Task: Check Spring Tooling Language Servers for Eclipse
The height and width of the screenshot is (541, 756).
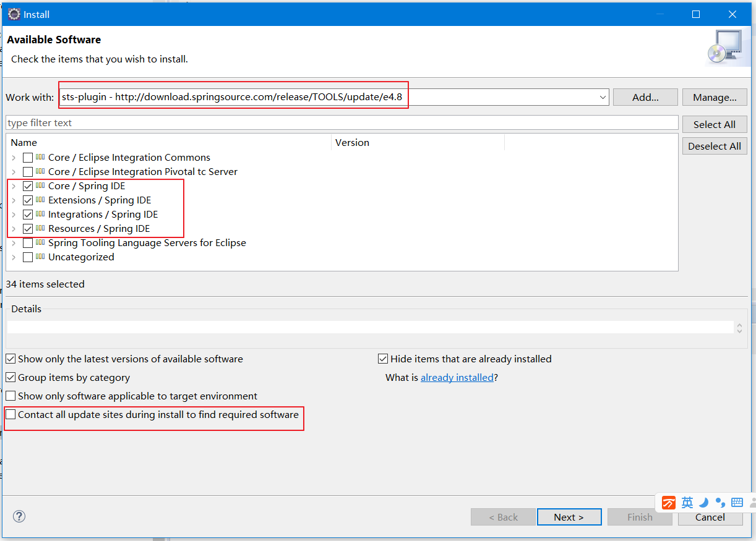Action: coord(28,243)
